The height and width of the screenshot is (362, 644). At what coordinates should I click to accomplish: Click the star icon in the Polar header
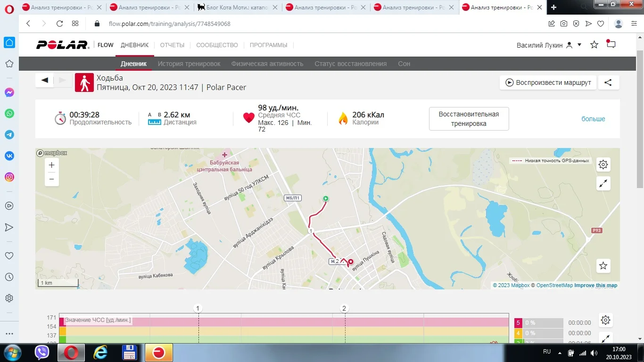(x=594, y=45)
